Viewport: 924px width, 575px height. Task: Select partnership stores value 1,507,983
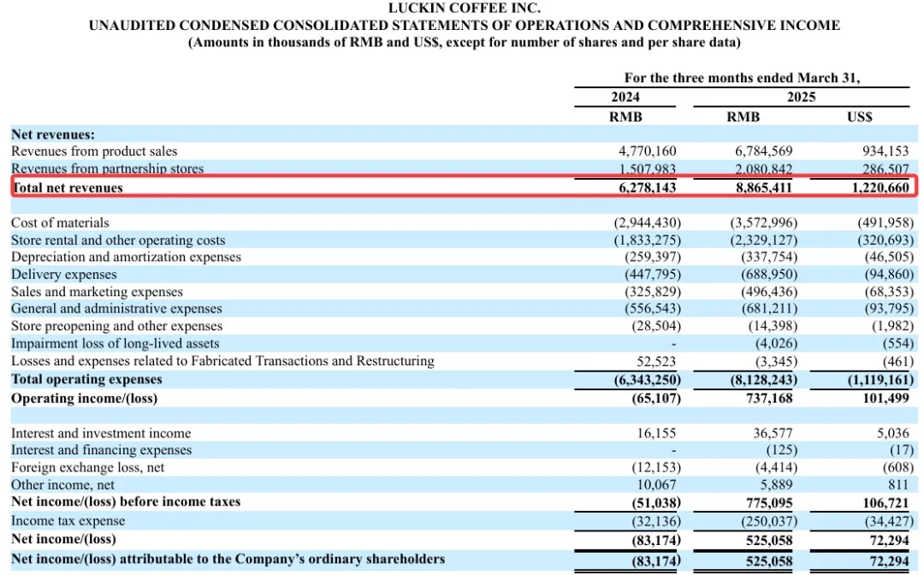[647, 169]
